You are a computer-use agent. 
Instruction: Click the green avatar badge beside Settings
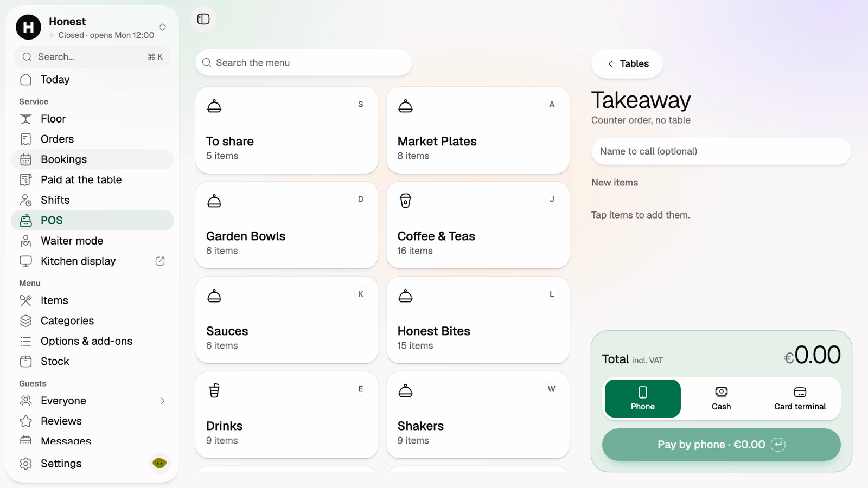point(159,463)
